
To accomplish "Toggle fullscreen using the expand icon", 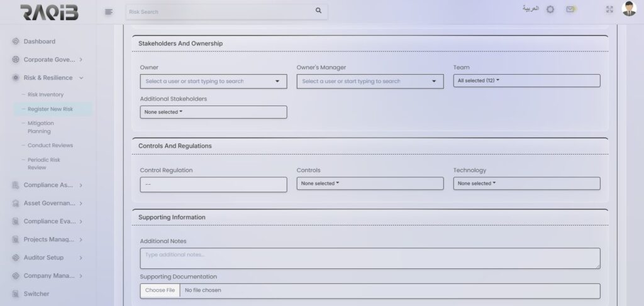I will 609,9.
